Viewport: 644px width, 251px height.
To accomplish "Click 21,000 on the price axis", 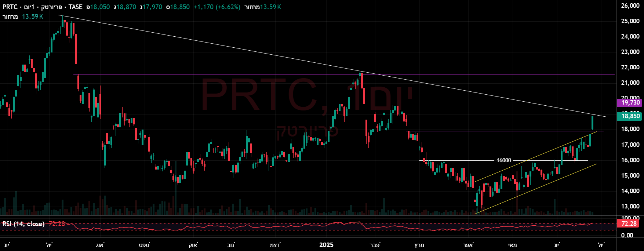I will coord(630,83).
